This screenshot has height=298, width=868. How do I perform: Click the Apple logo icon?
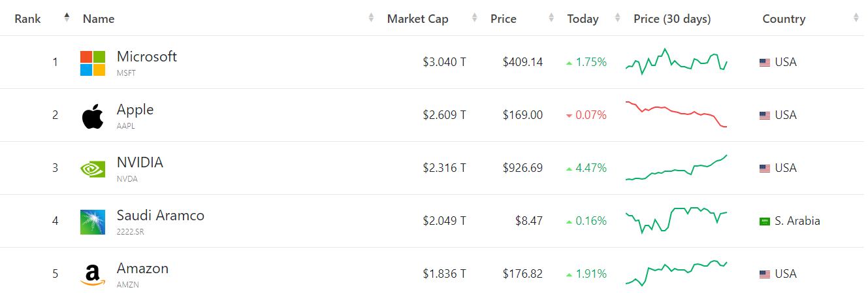pos(93,116)
